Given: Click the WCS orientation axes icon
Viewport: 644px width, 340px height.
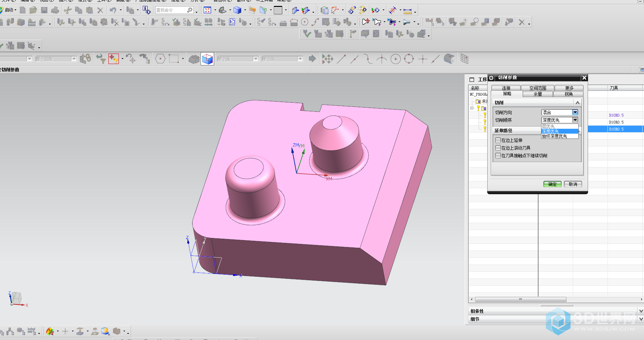Looking at the screenshot, I should (335, 10).
